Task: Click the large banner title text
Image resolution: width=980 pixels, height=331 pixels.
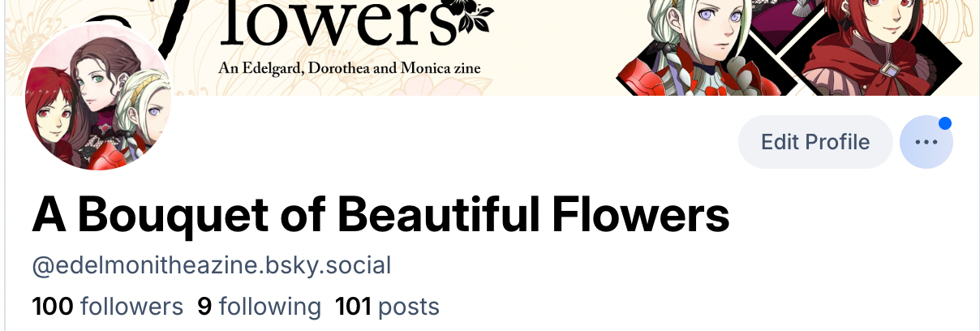Action: (341, 24)
